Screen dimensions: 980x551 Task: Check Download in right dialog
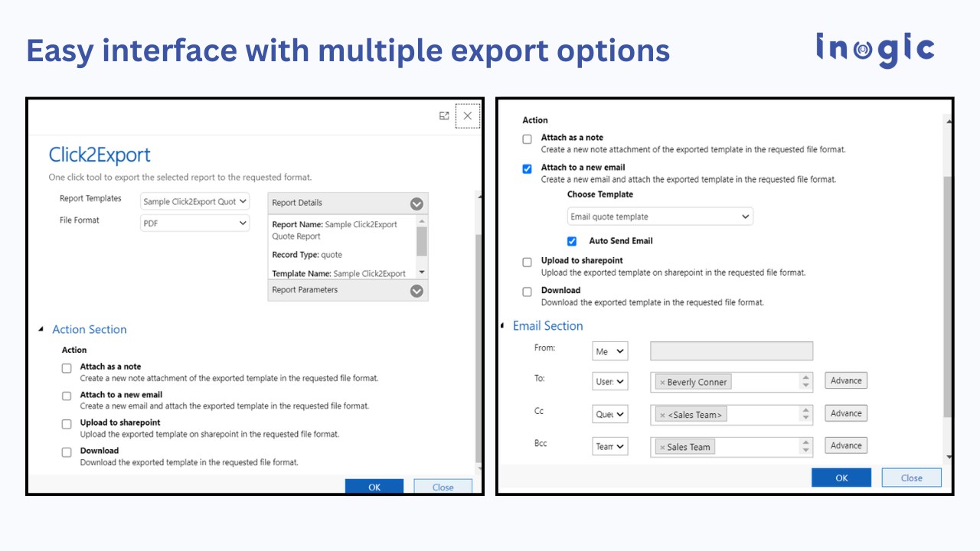tap(527, 292)
